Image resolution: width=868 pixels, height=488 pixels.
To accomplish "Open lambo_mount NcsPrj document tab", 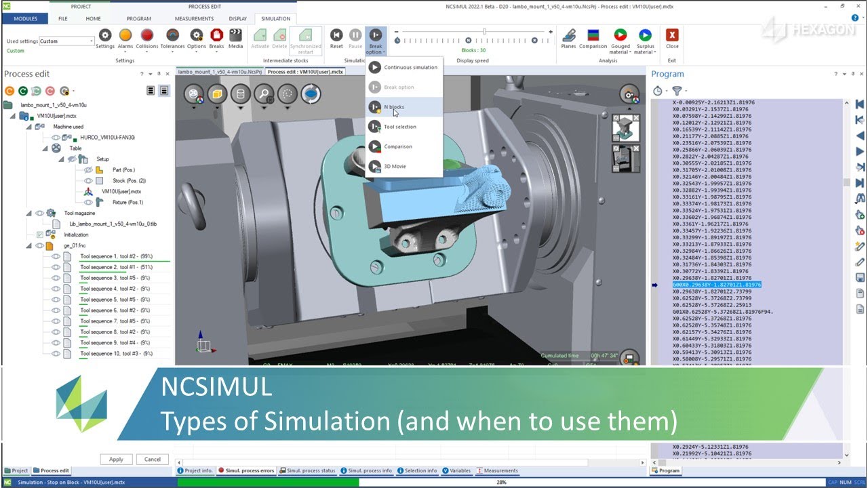I will coord(219,71).
